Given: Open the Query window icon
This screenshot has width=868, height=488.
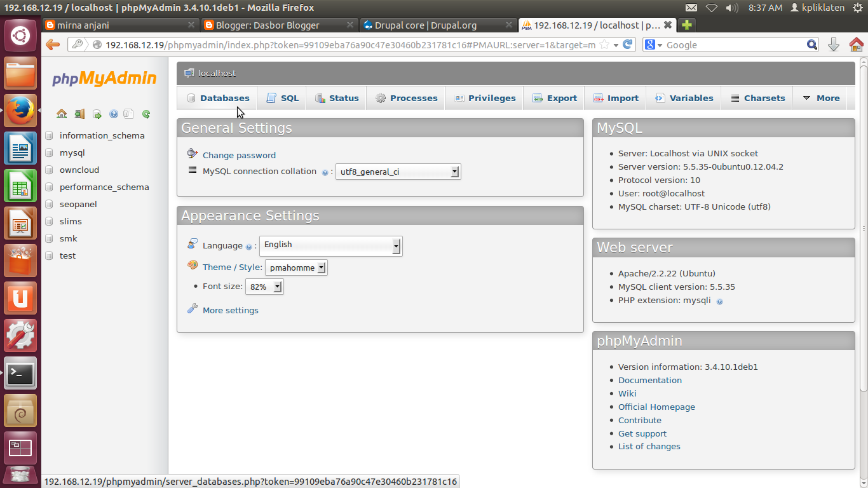Looking at the screenshot, I should point(97,114).
